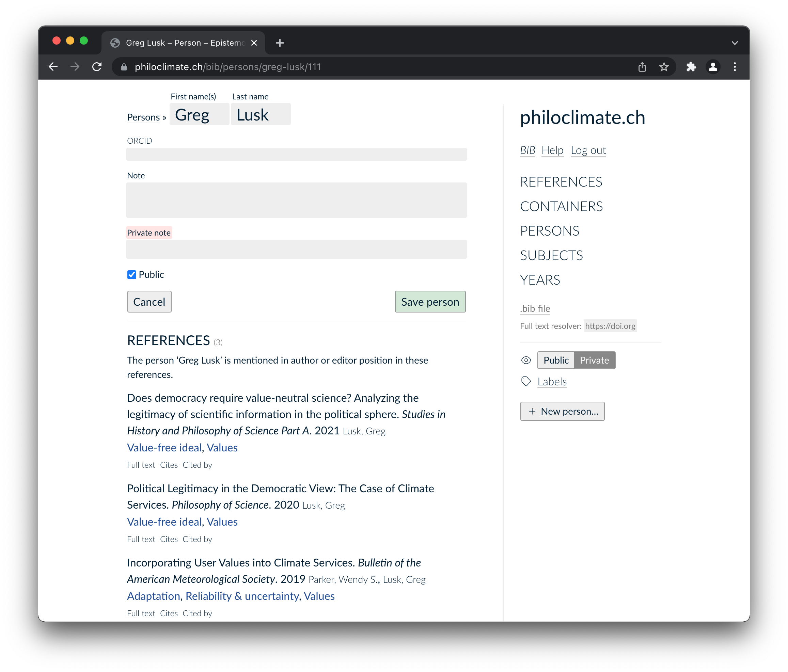The width and height of the screenshot is (788, 672).
Task: Select Public in visibility toggle
Action: pyautogui.click(x=556, y=360)
